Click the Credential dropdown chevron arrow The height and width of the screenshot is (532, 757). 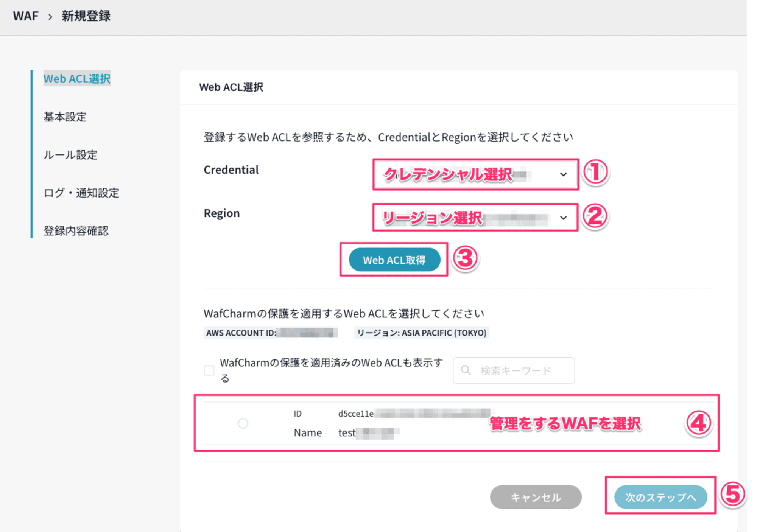pyautogui.click(x=563, y=174)
